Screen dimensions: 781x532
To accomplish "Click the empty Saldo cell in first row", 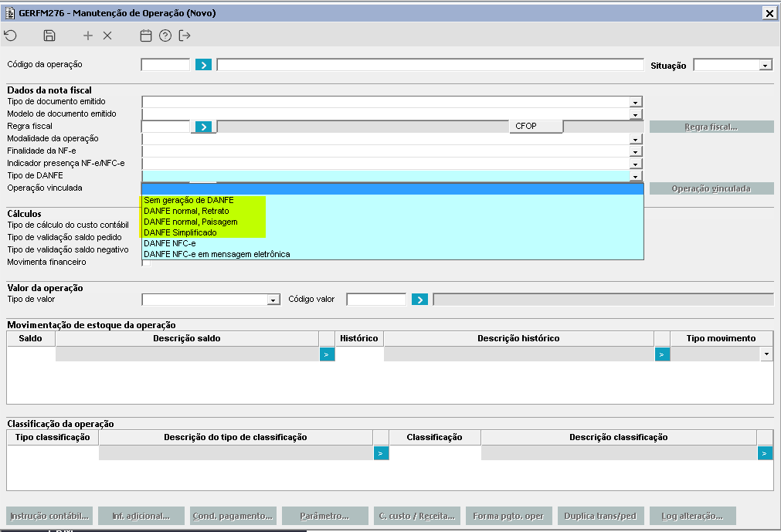I will 31,354.
